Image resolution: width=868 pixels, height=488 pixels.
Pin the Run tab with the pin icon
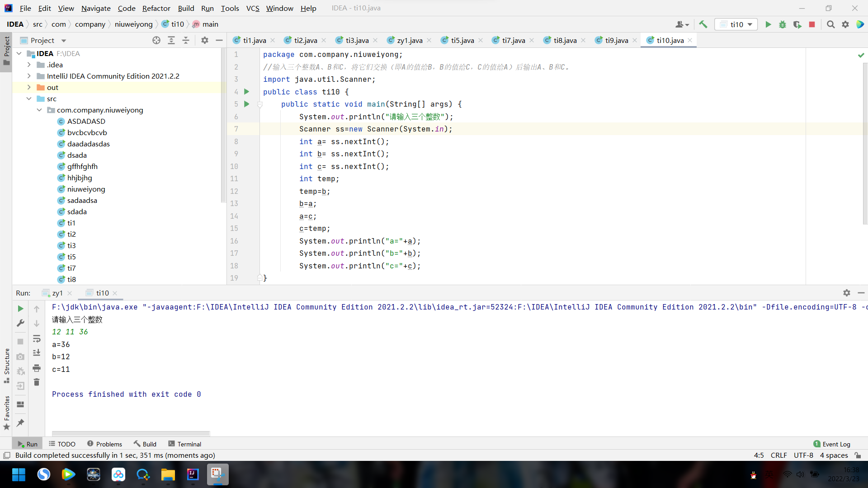[20, 423]
